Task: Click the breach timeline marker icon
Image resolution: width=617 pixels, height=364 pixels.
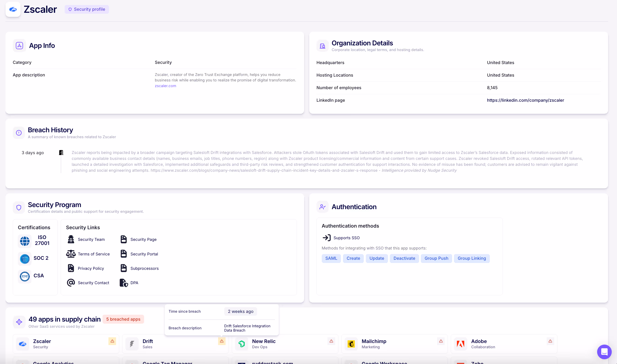Action: pos(61,153)
